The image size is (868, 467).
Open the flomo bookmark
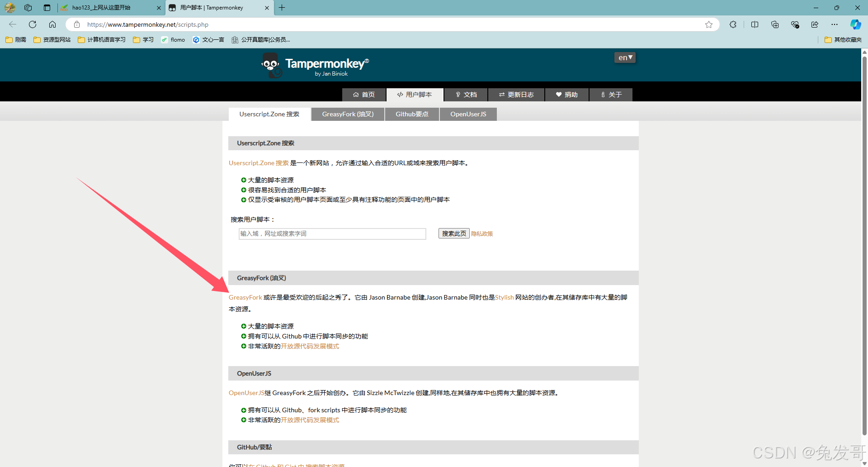[173, 40]
